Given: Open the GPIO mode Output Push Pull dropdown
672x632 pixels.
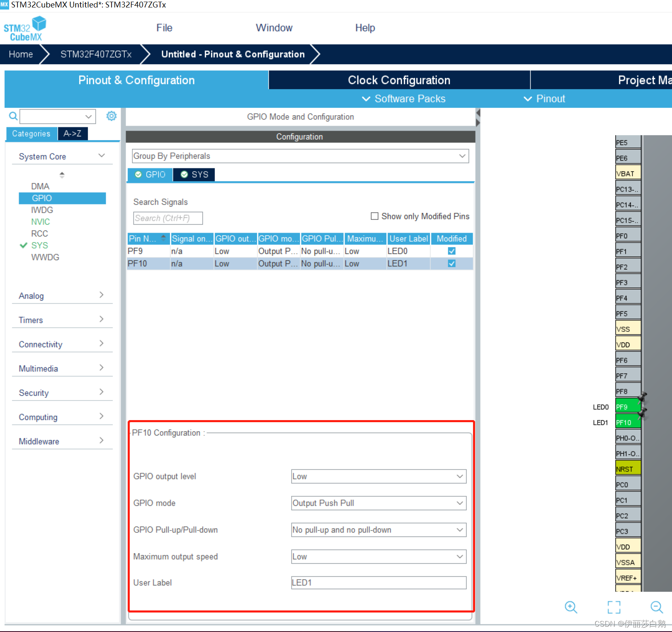Looking at the screenshot, I should (x=378, y=503).
